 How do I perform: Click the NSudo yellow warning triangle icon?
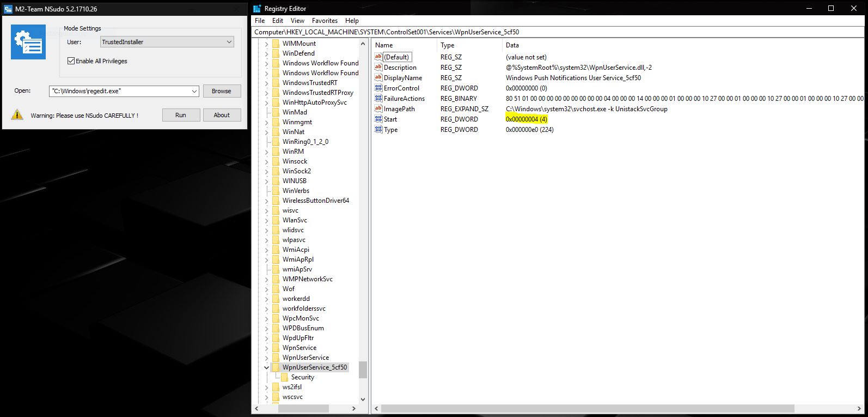coord(17,115)
